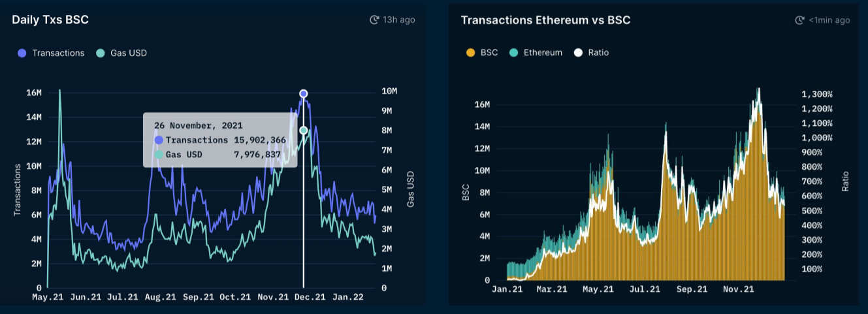Viewport: 868px width, 314px height.
Task: Click the purple Transactions legend dot
Action: point(22,53)
